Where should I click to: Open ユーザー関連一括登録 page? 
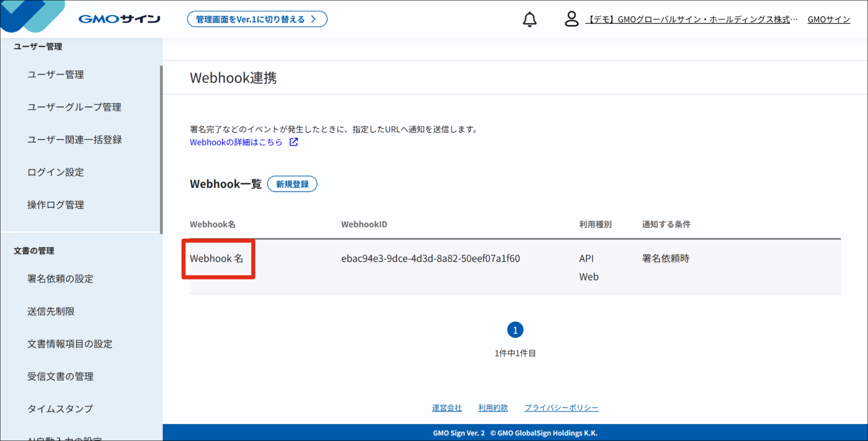(74, 140)
